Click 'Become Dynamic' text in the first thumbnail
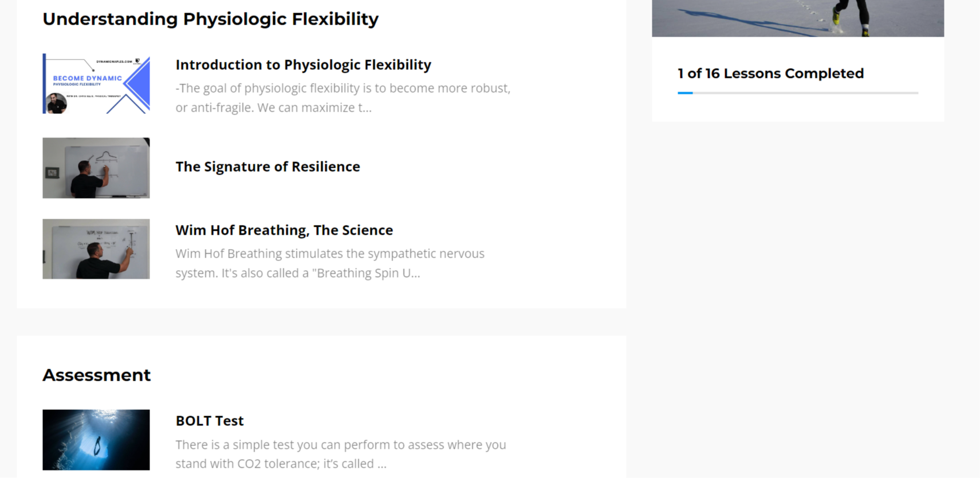Image resolution: width=980 pixels, height=478 pixels. (x=87, y=78)
